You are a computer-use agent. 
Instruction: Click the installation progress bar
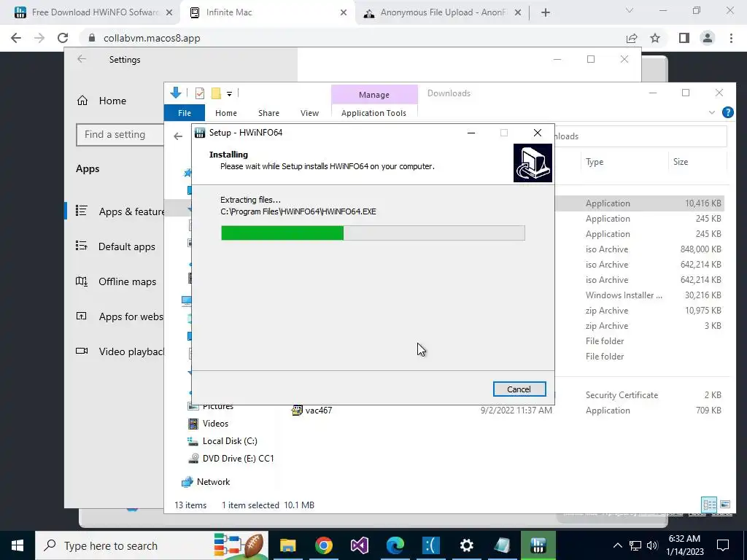373,233
